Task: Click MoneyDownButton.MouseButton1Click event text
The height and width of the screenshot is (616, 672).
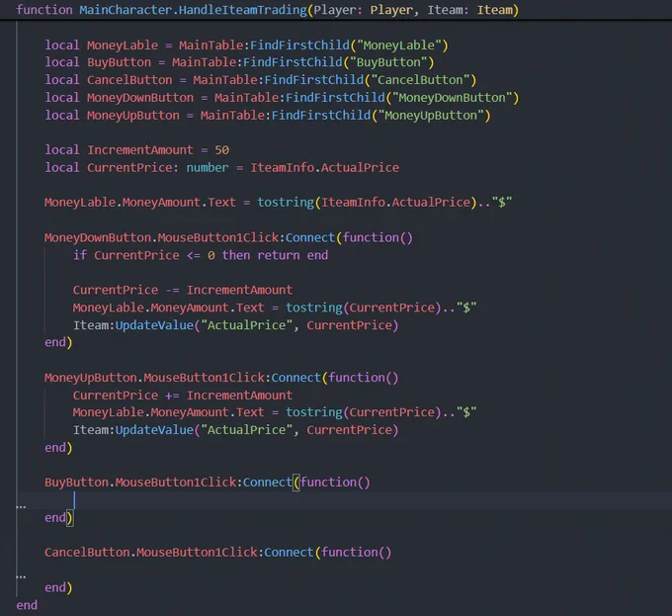Action: 161,237
